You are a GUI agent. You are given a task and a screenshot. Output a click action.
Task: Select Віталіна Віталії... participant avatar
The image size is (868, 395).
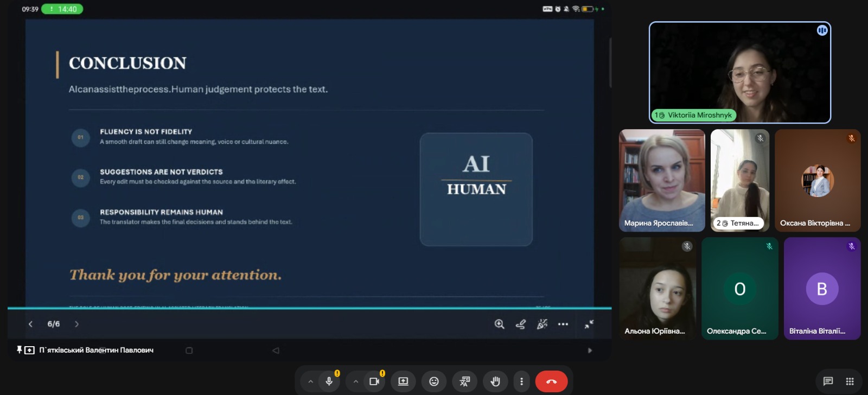tap(822, 289)
